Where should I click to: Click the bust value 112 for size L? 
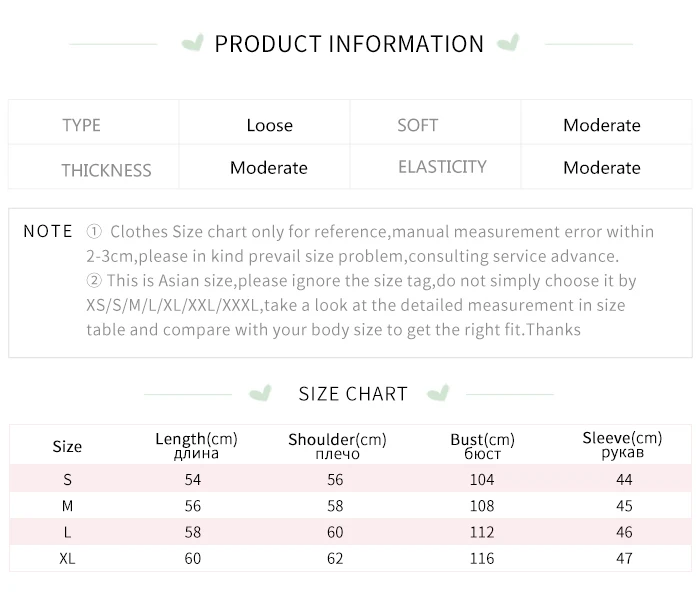pyautogui.click(x=482, y=532)
